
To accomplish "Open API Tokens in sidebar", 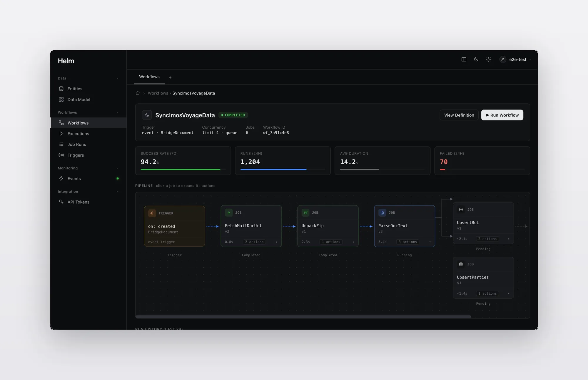I will click(88, 202).
